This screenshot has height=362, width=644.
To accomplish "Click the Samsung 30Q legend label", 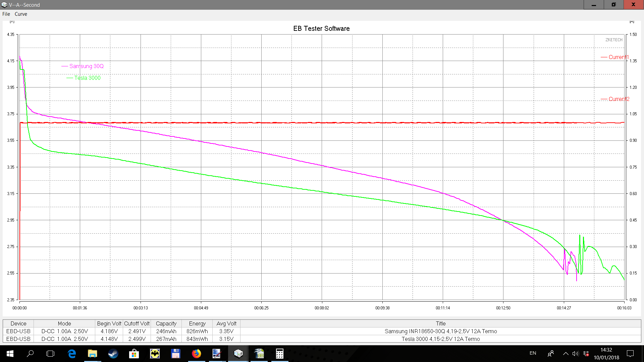I will pos(86,66).
